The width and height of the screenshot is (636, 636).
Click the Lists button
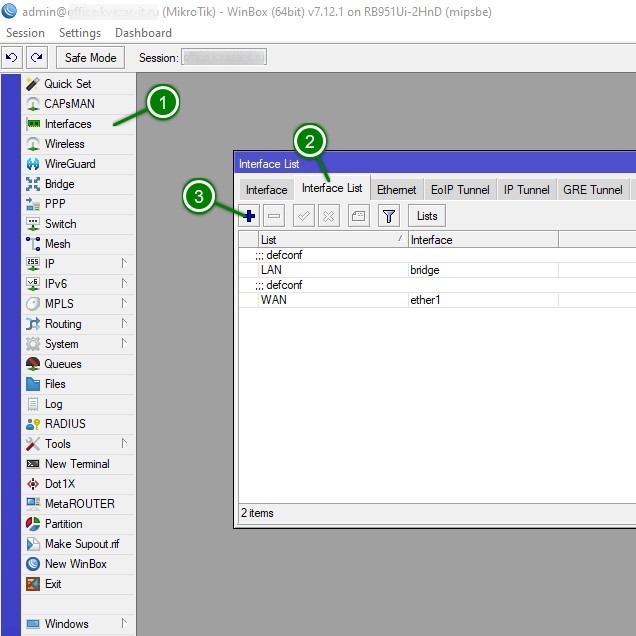coord(427,216)
